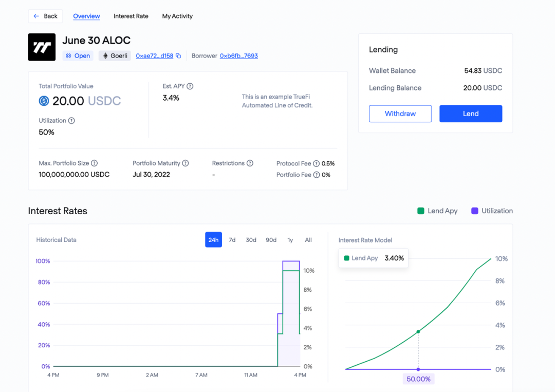555x392 pixels.
Task: Open the Borrower address link
Action: [x=239, y=56]
